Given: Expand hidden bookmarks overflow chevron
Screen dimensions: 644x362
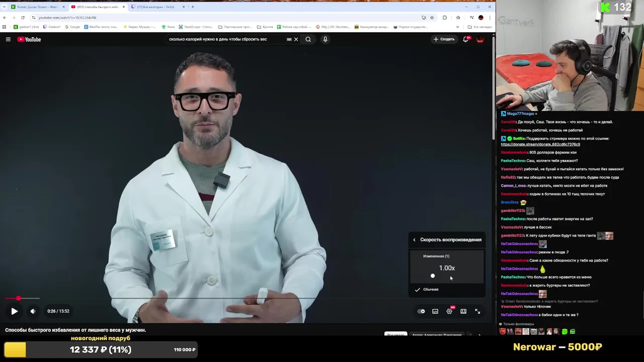Looking at the screenshot, I should click(x=457, y=27).
